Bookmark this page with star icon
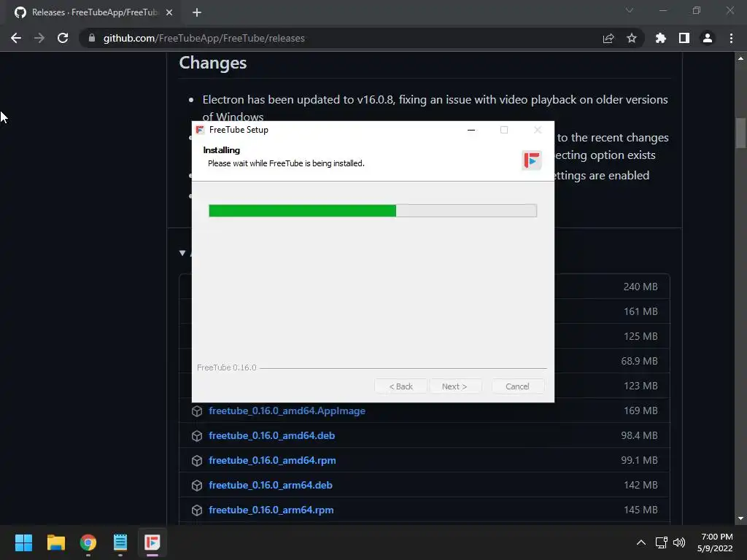 click(x=632, y=38)
